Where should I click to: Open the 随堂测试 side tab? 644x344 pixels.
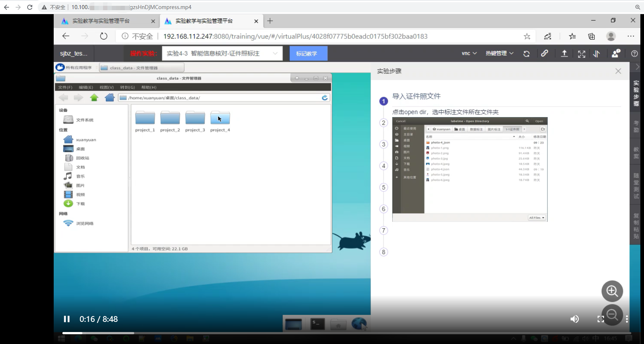tap(636, 186)
